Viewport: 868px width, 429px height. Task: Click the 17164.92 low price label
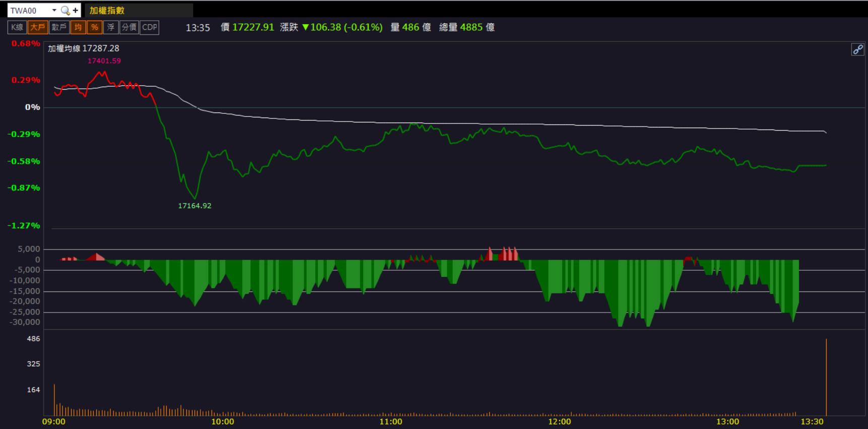click(x=194, y=206)
